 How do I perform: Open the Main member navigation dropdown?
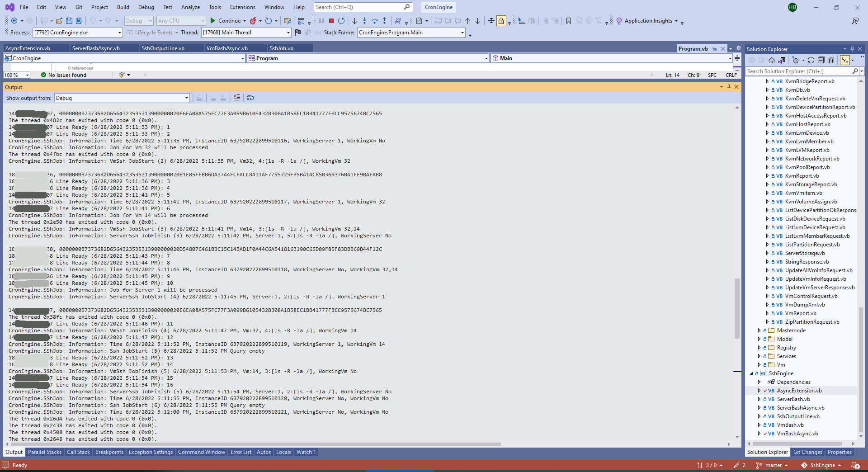click(611, 58)
